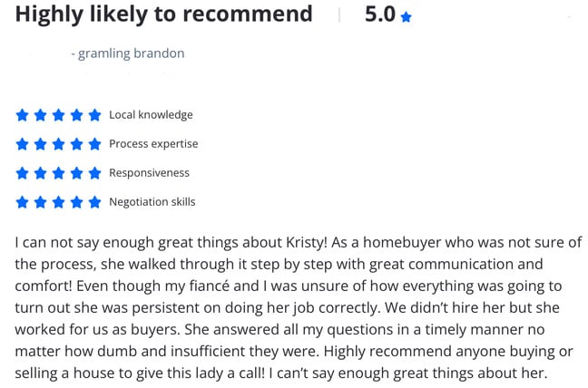Click the Highly likely to recommend heading
Image resolution: width=588 pixels, height=388 pixels.
click(163, 15)
